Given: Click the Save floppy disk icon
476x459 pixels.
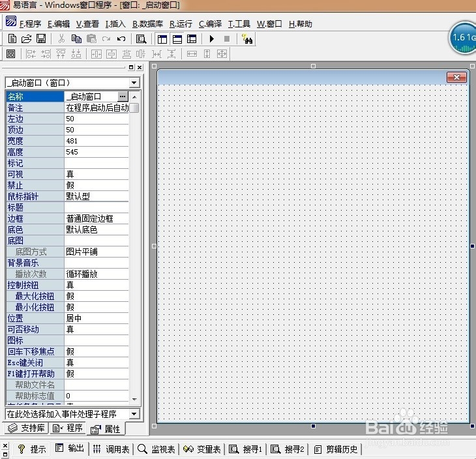Looking at the screenshot, I should tap(41, 39).
